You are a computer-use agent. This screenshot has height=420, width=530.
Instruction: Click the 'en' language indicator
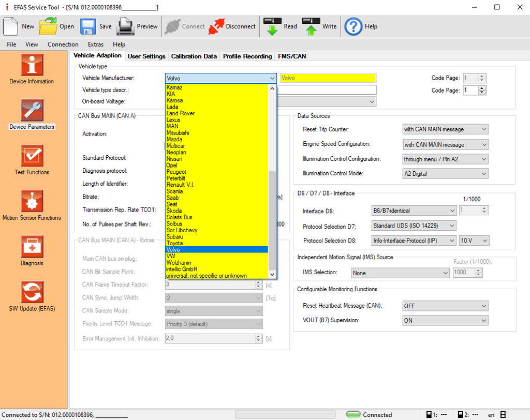491,415
